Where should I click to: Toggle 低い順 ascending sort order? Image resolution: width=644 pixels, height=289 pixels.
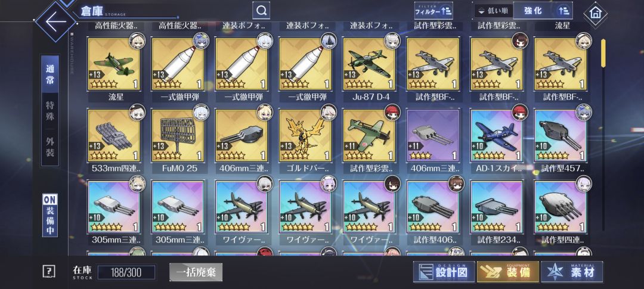pyautogui.click(x=493, y=11)
